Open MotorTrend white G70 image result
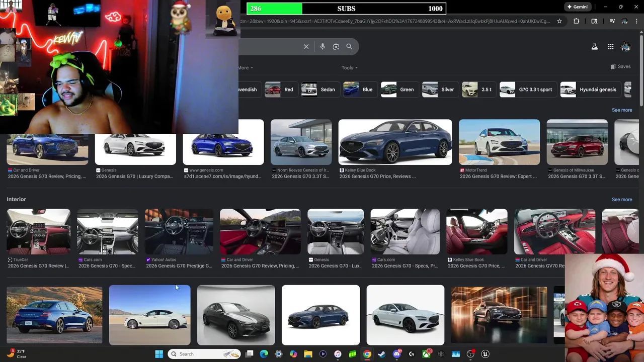 (499, 142)
